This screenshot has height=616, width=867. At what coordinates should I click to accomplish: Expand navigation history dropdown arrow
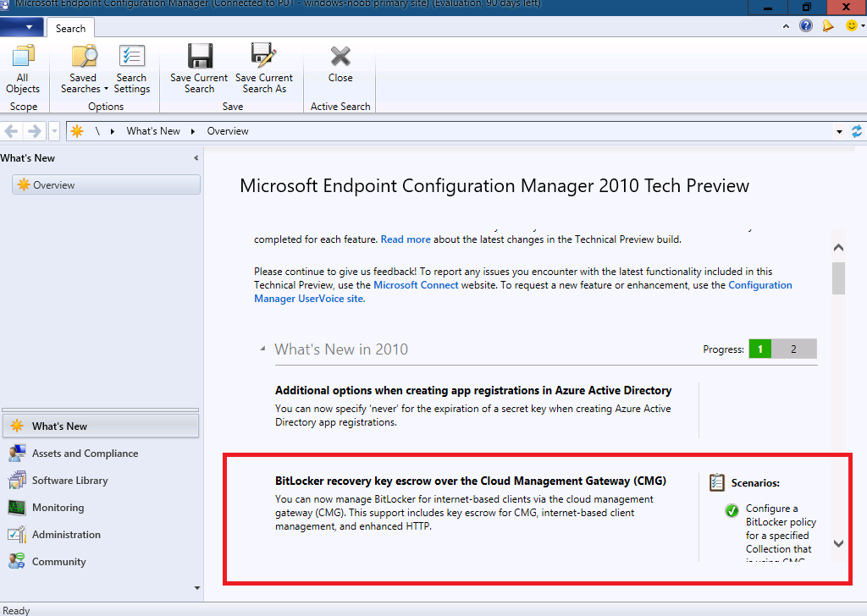point(54,131)
